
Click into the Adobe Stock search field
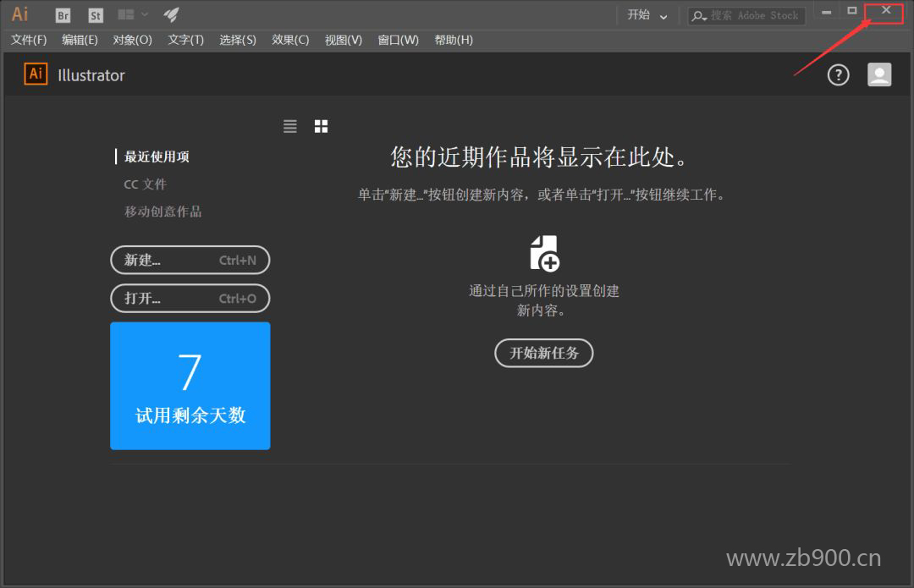pyautogui.click(x=754, y=15)
